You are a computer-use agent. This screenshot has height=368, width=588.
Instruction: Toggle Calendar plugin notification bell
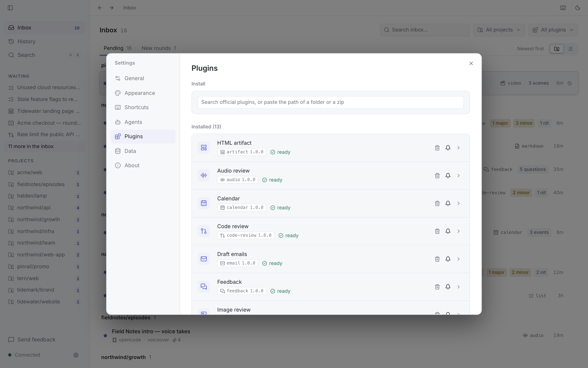coord(448,203)
